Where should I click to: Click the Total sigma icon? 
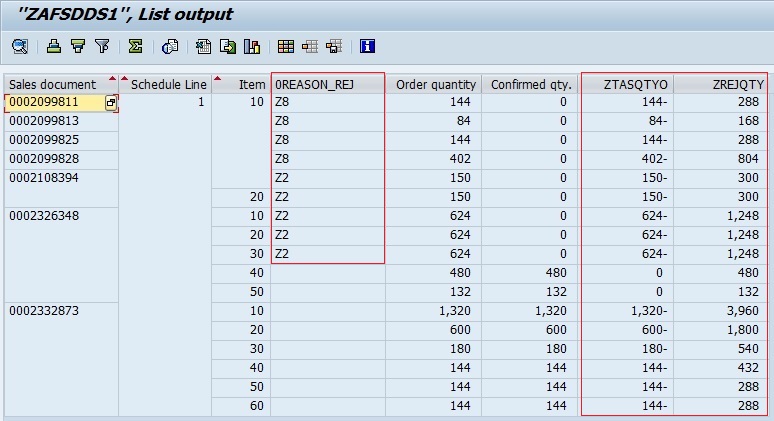135,46
